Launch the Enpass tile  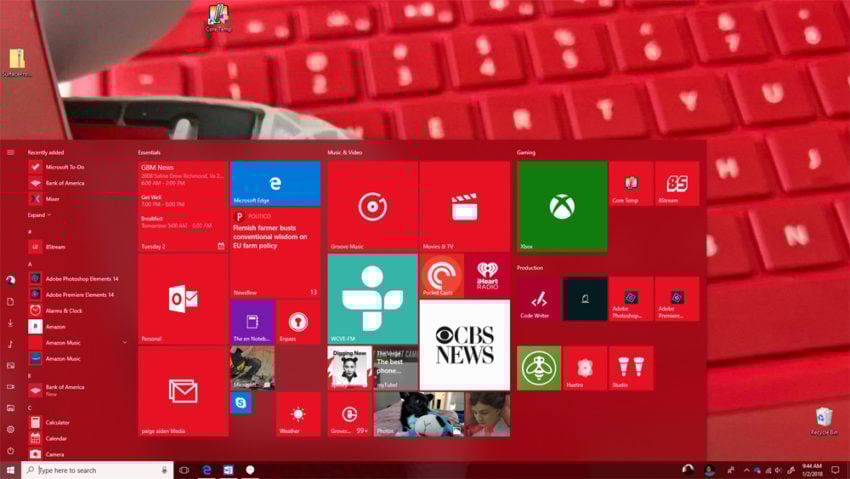pos(298,322)
